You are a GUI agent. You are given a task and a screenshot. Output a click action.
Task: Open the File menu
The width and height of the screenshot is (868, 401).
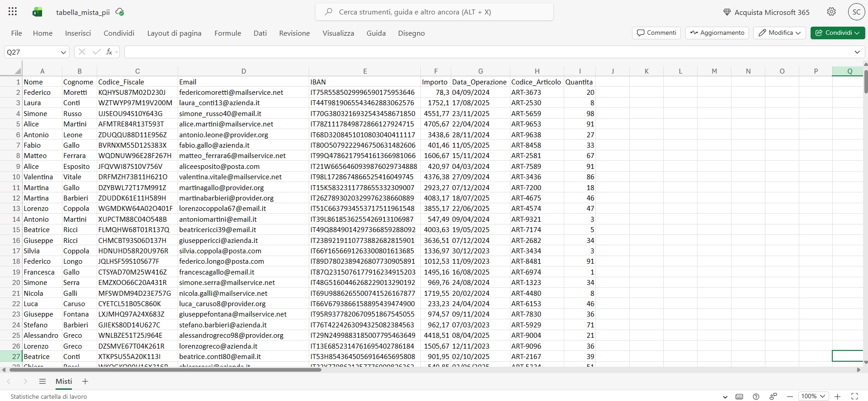tap(17, 33)
